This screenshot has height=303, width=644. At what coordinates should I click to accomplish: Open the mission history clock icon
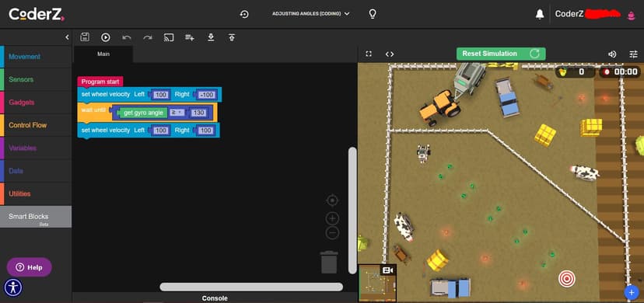[244, 14]
